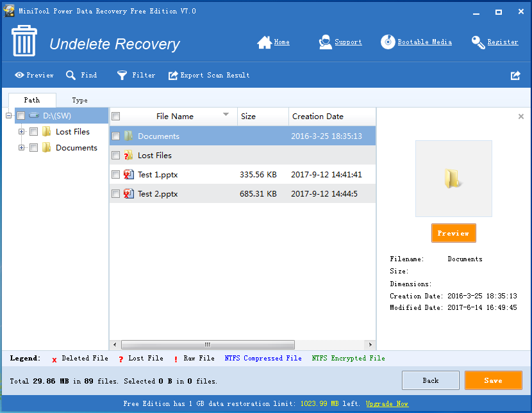Expand the Documents tree node
532x413 pixels.
(21, 147)
